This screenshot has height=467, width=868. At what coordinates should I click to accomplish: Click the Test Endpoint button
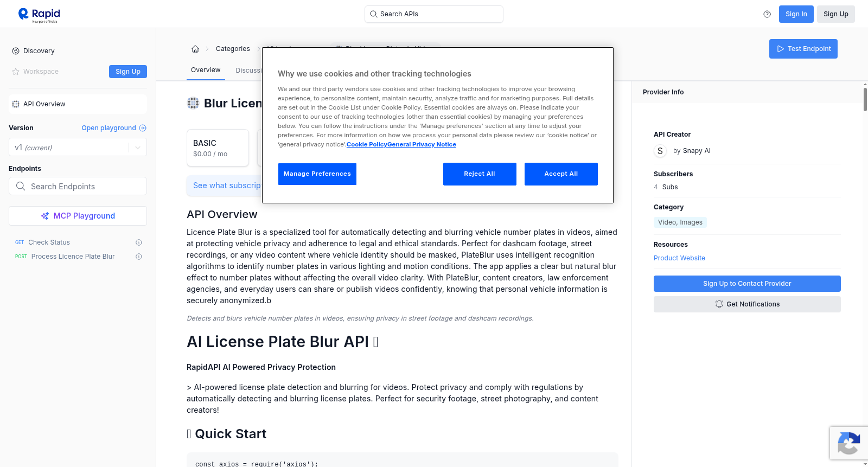pyautogui.click(x=803, y=49)
